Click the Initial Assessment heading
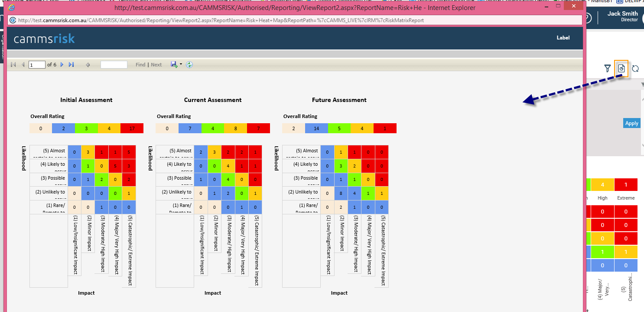Screen dimensions: 644x312 click(x=86, y=100)
